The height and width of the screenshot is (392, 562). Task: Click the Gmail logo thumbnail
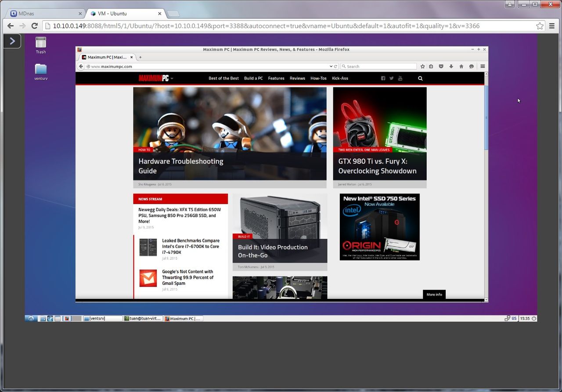pos(148,278)
